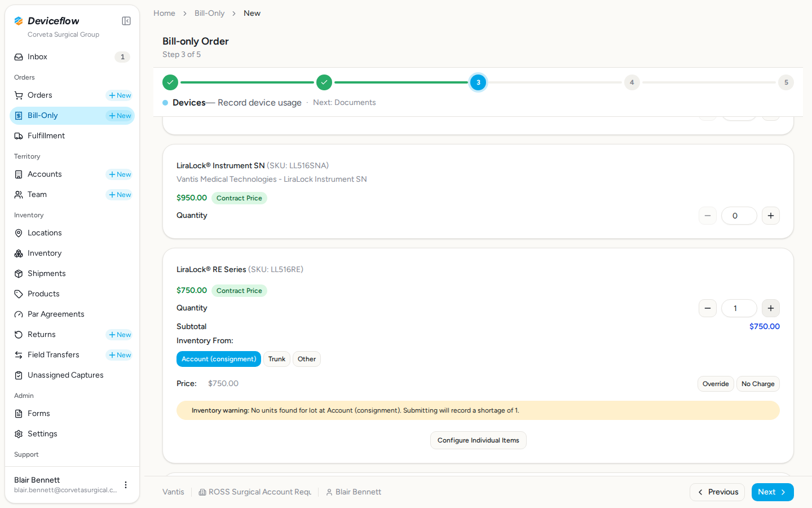Go to Bill-Only breadcrumb link
The height and width of the screenshot is (508, 812).
click(209, 13)
